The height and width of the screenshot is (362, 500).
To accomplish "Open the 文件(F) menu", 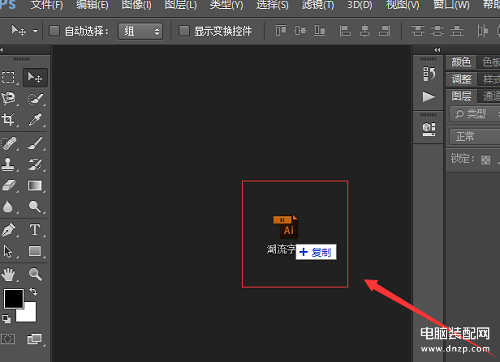I will 47,5.
